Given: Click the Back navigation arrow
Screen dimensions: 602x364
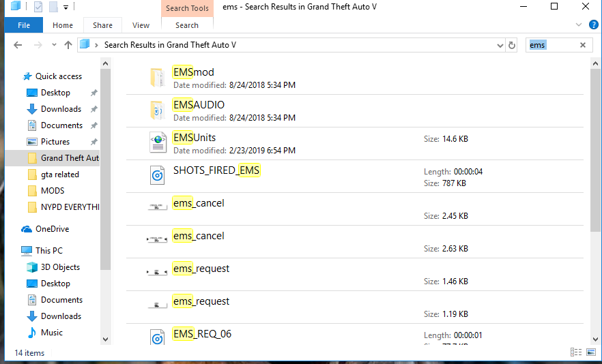Looking at the screenshot, I should tap(18, 45).
